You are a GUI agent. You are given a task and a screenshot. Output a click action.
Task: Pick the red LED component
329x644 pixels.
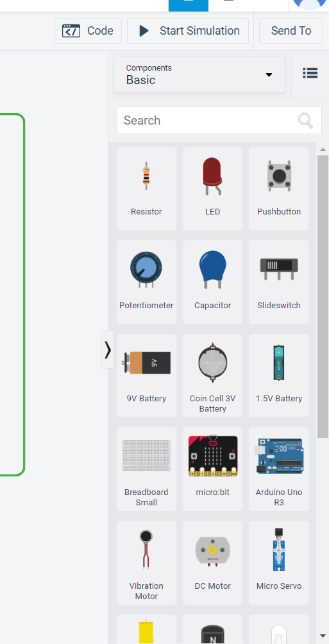tap(212, 189)
